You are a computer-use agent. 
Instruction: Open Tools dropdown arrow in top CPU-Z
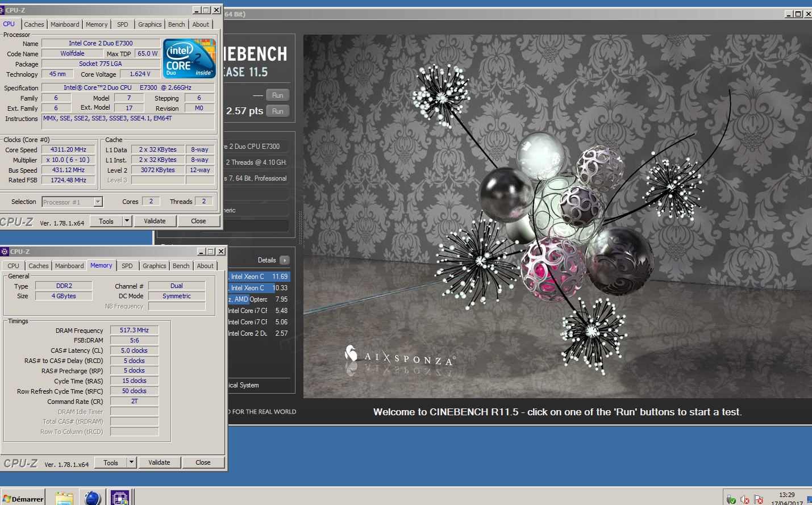tap(127, 221)
